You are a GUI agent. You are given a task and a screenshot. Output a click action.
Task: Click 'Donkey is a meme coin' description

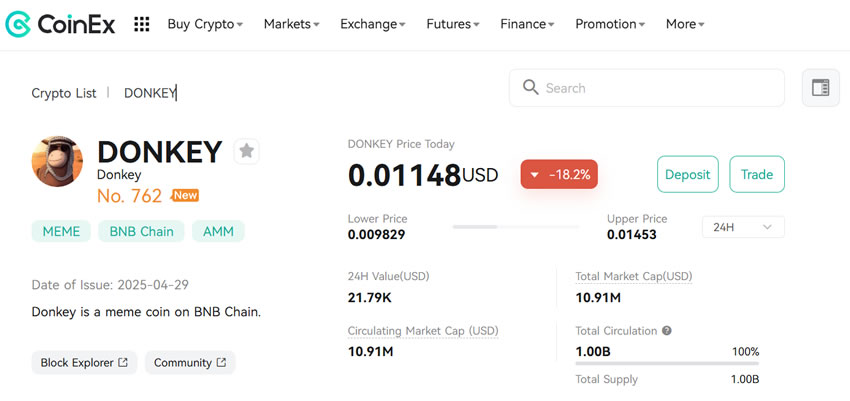point(146,312)
